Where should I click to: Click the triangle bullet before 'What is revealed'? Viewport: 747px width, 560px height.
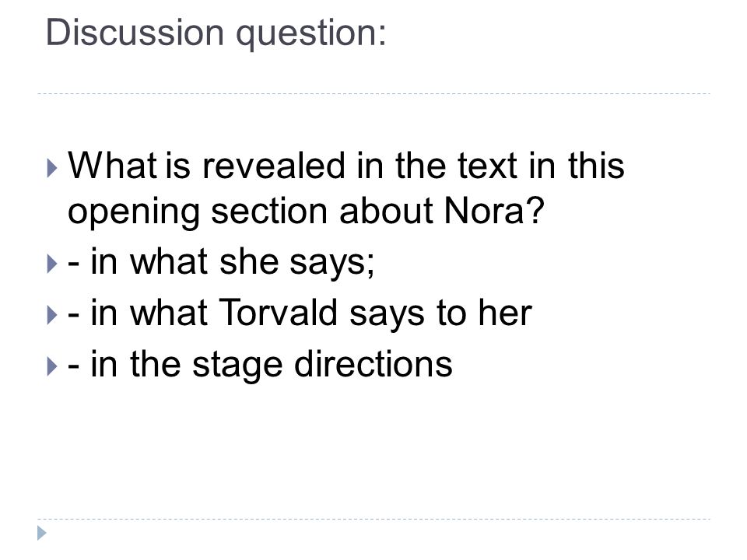coord(52,168)
